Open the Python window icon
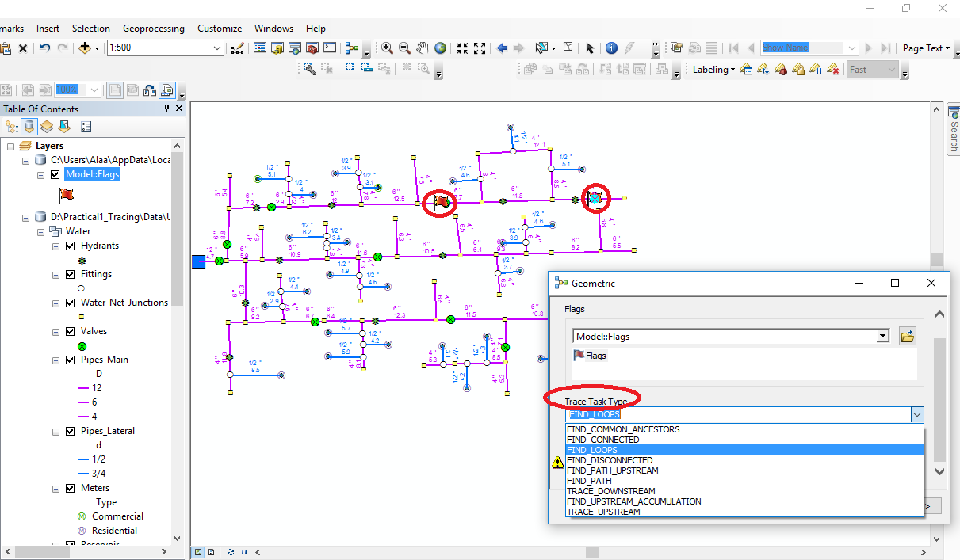The image size is (960, 560). (x=330, y=48)
